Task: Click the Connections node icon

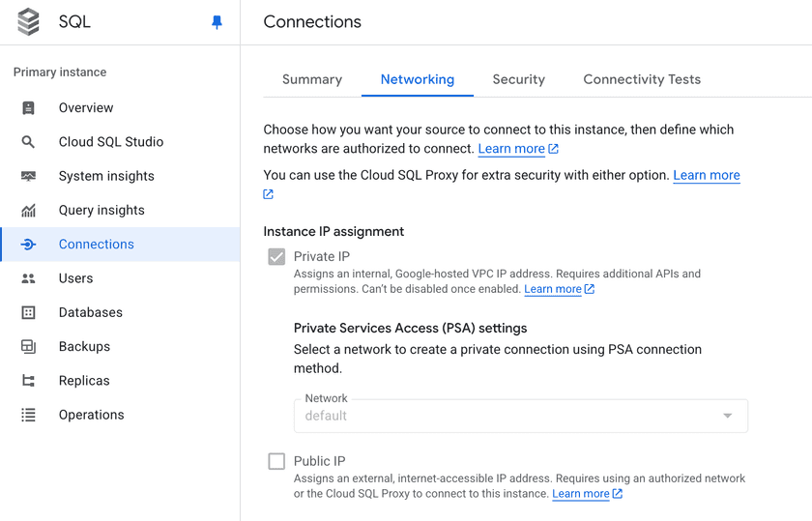Action: (x=28, y=245)
